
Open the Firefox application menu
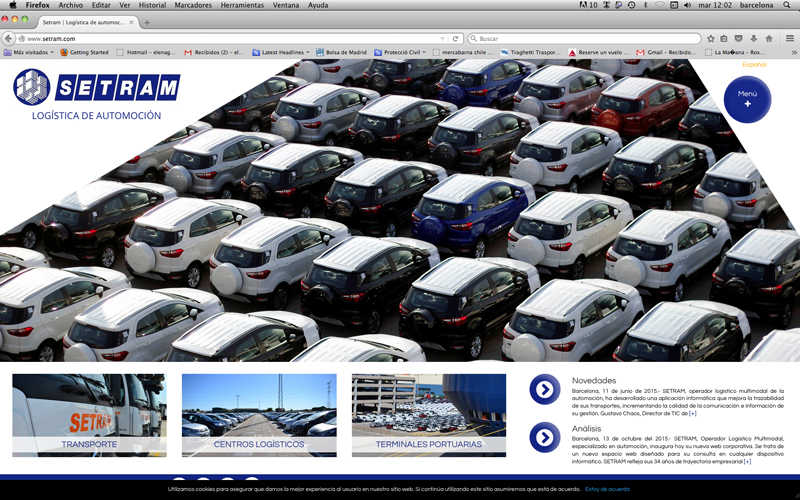(x=37, y=5)
